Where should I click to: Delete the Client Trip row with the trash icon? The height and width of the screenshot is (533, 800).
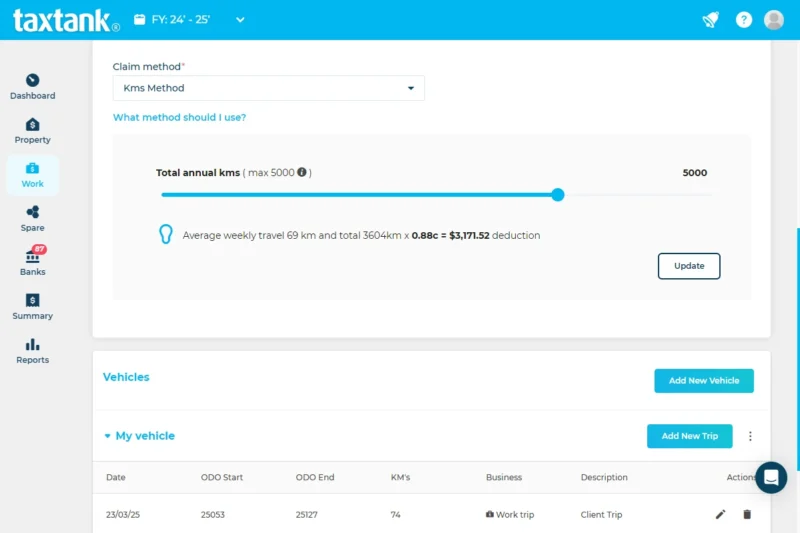point(746,514)
